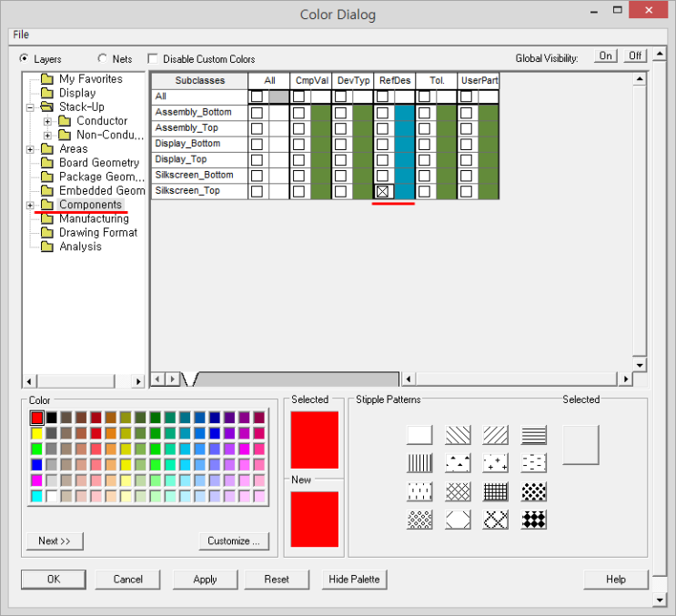Image resolution: width=676 pixels, height=616 pixels.
Task: Expand the Areas tree node
Action: 31,149
